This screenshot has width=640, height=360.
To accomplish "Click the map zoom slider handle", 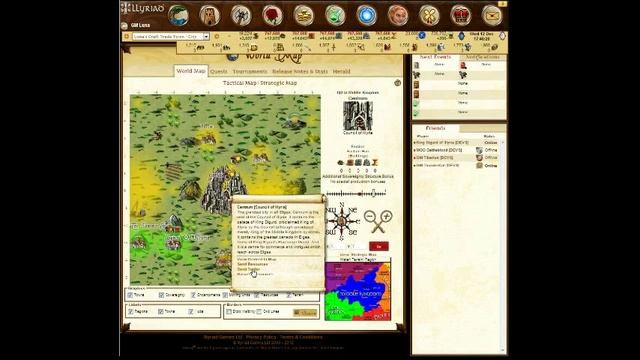I will 373,193.
